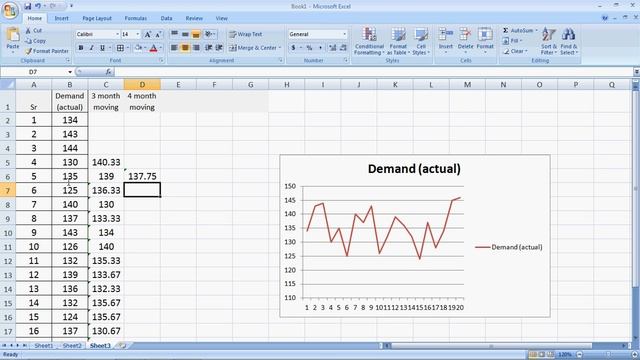
Task: Switch to the Formulas tab
Action: pos(136,18)
